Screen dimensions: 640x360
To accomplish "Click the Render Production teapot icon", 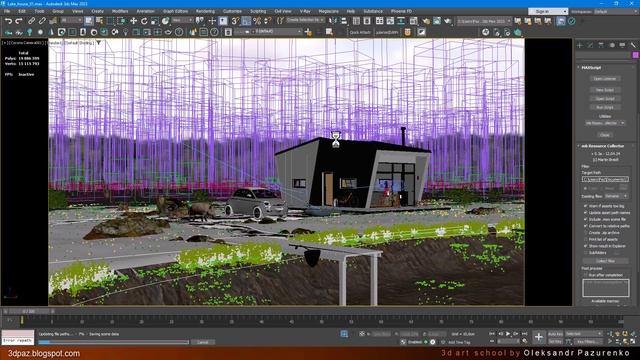I will [448, 21].
